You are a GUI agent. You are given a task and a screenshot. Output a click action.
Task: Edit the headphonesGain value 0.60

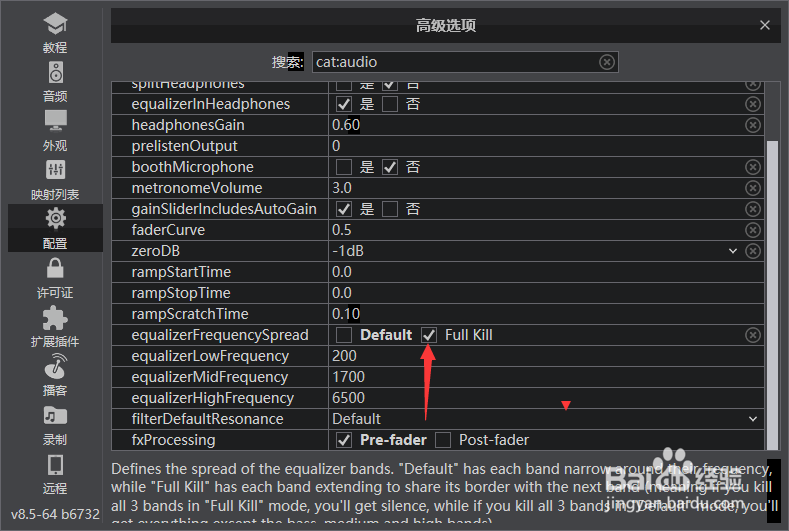coord(346,125)
